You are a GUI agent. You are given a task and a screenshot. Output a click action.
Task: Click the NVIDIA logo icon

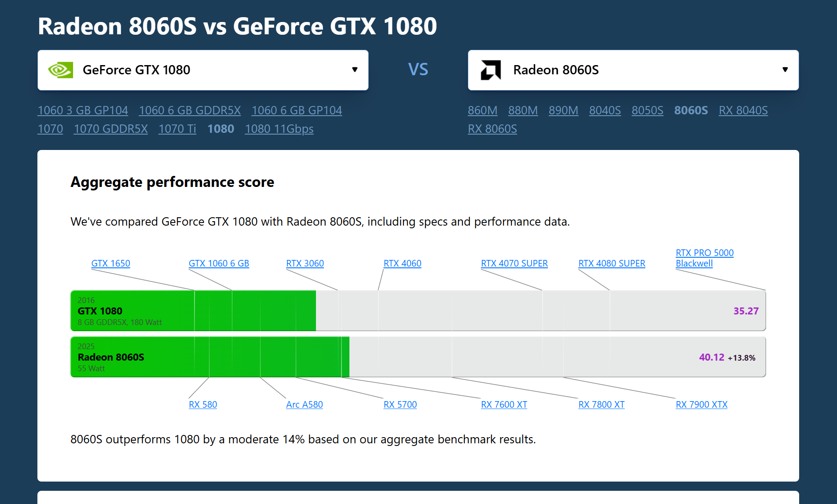[60, 70]
